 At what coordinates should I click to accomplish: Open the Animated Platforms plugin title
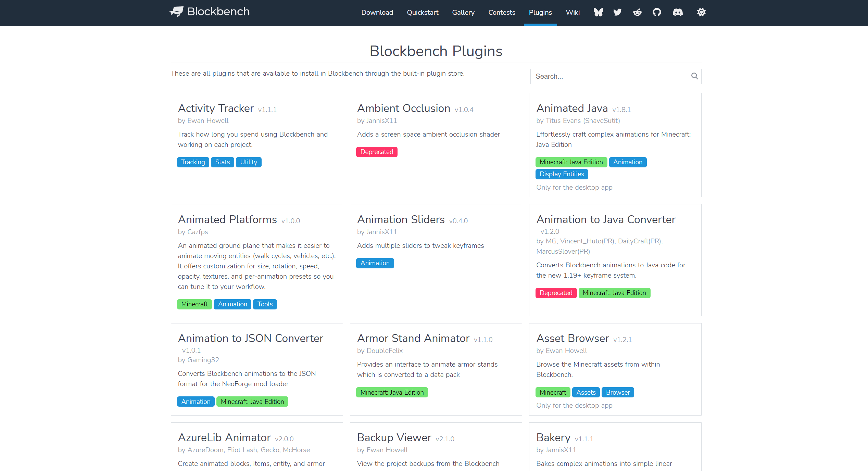tap(227, 219)
